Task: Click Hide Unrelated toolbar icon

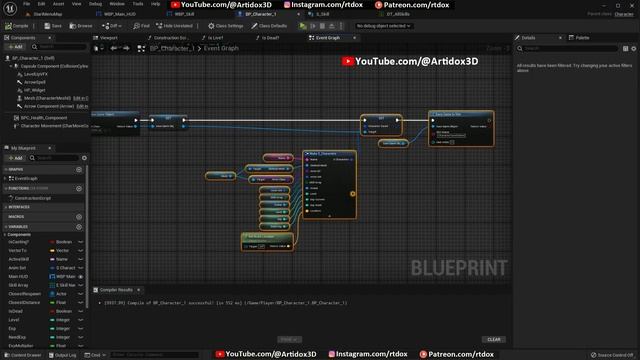Action: [159, 26]
